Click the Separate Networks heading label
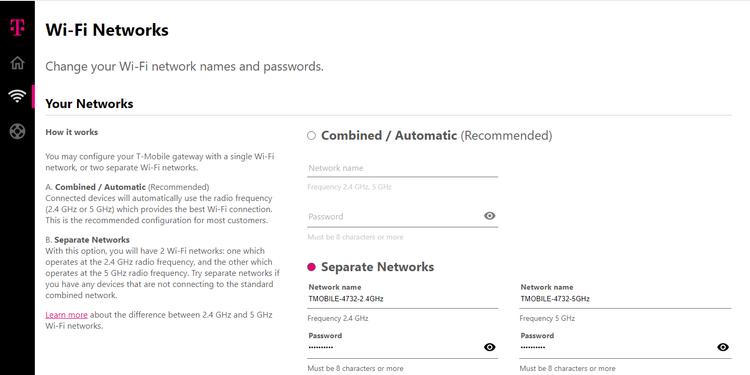 point(377,267)
